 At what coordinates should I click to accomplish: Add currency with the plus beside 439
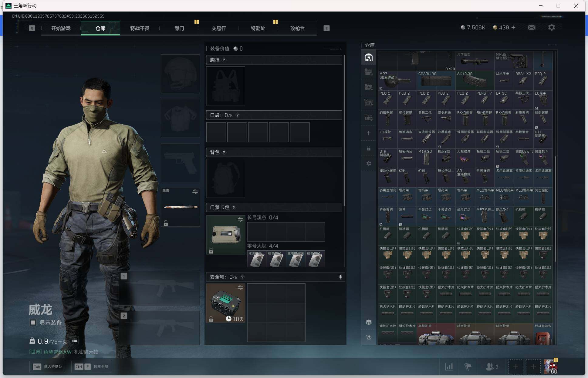tap(513, 28)
